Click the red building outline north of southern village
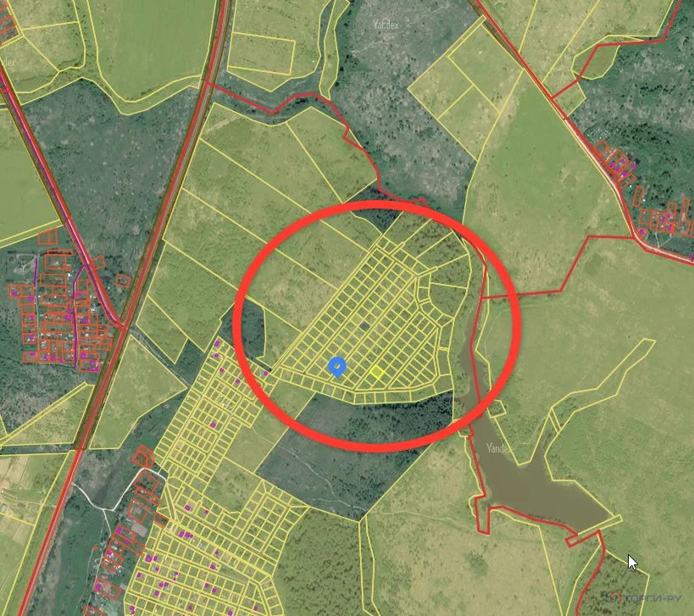The height and width of the screenshot is (616, 694). click(x=144, y=458)
